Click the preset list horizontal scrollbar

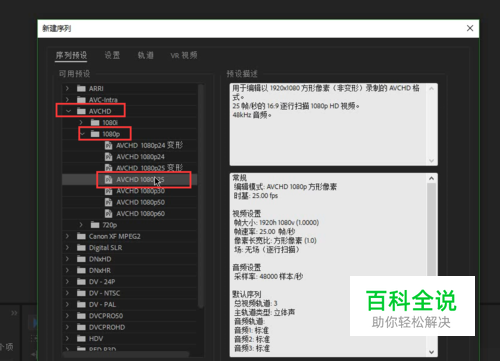pos(127,354)
